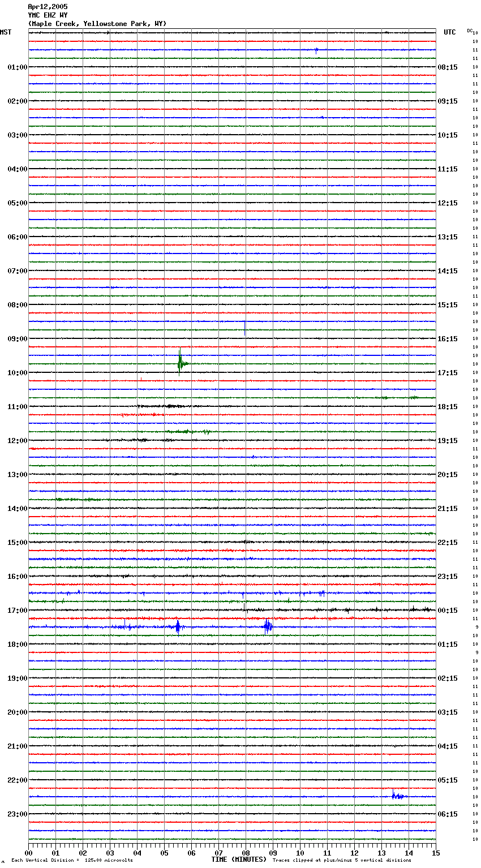This screenshot has height=868, width=481.
Task: Select the '15' minute label on bottom axis
Action: [x=436, y=853]
